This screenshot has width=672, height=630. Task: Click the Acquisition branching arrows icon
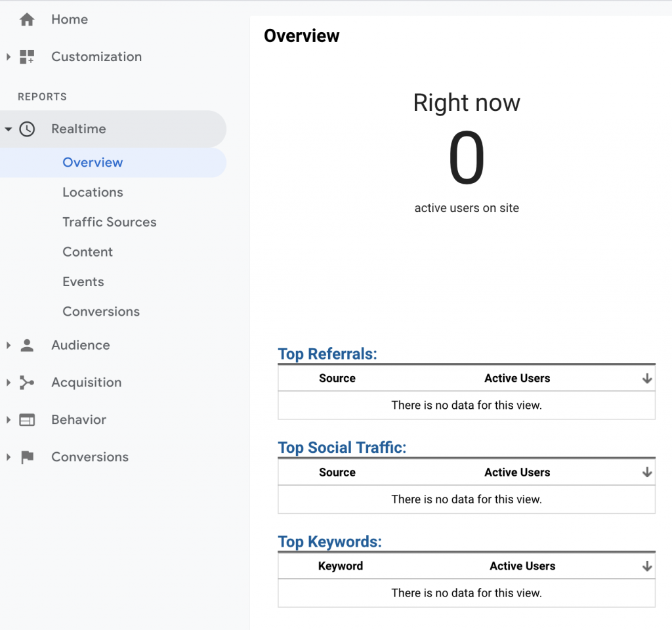(x=27, y=383)
